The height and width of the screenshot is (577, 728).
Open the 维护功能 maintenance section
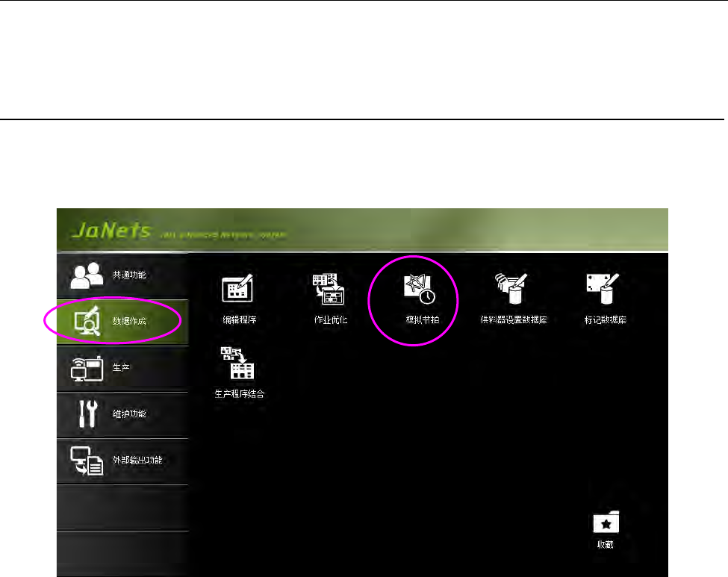tap(122, 414)
